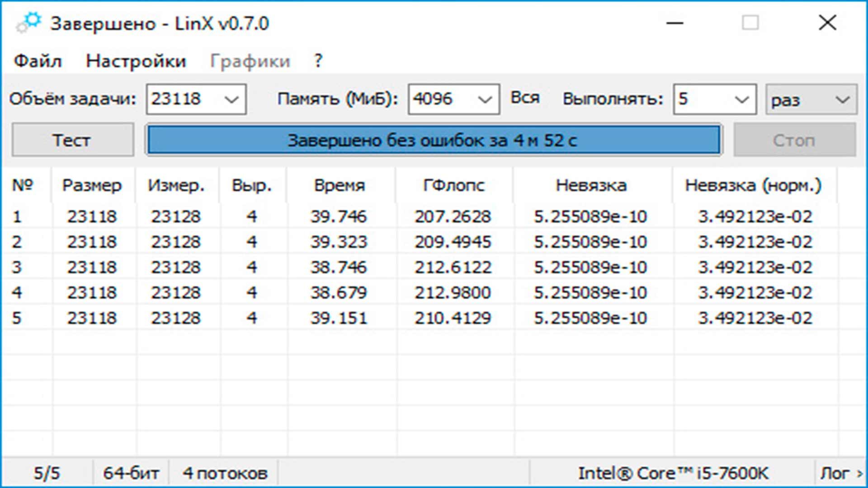
Task: Close the LinX window
Action: [827, 23]
